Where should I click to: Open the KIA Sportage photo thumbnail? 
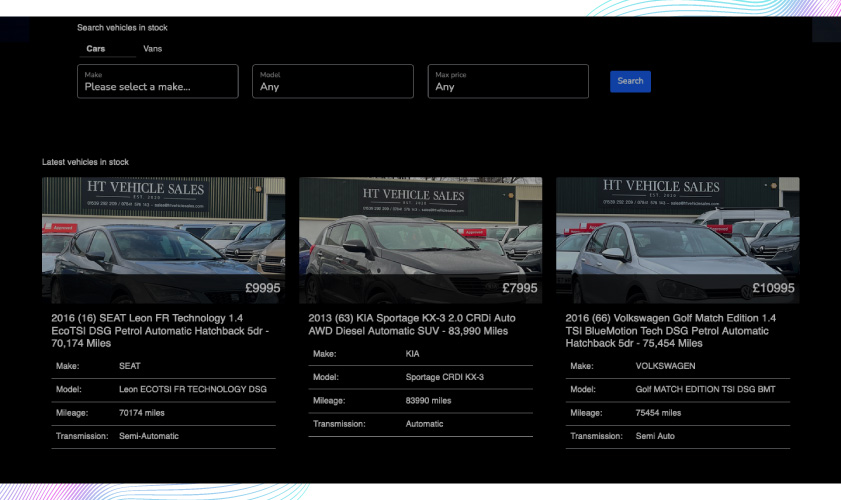[420, 240]
